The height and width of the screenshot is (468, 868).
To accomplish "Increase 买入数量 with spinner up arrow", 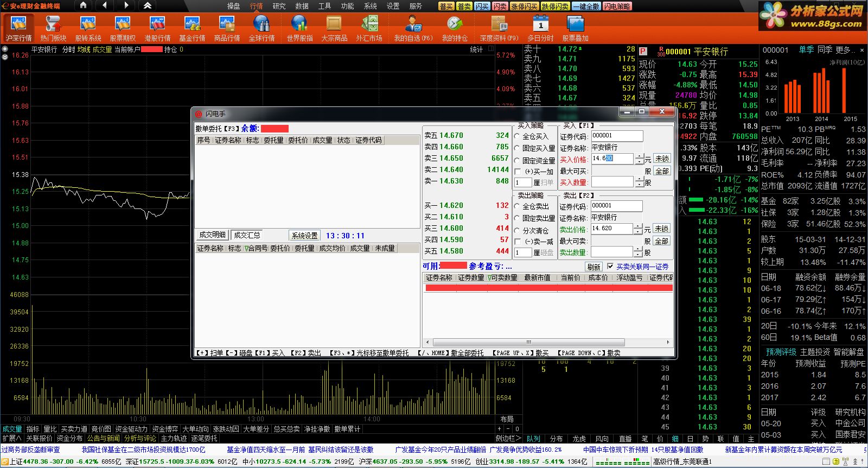I will tap(639, 179).
